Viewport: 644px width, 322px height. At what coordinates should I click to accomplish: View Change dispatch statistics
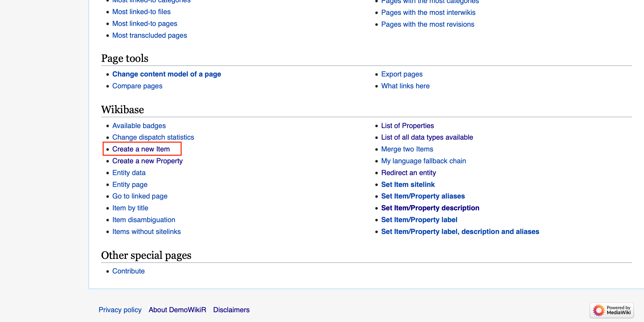click(153, 137)
